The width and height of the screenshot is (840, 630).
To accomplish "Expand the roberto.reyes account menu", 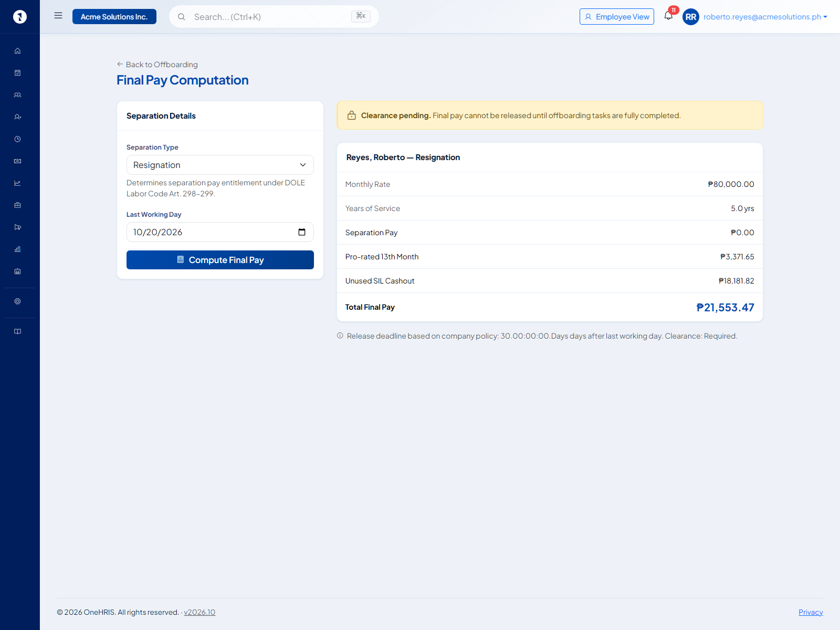I will pos(765,17).
